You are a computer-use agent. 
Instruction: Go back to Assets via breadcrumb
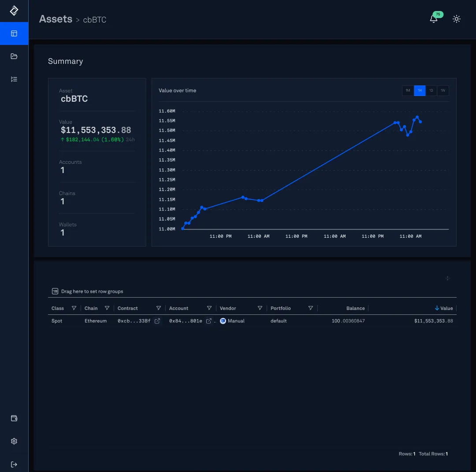click(56, 19)
